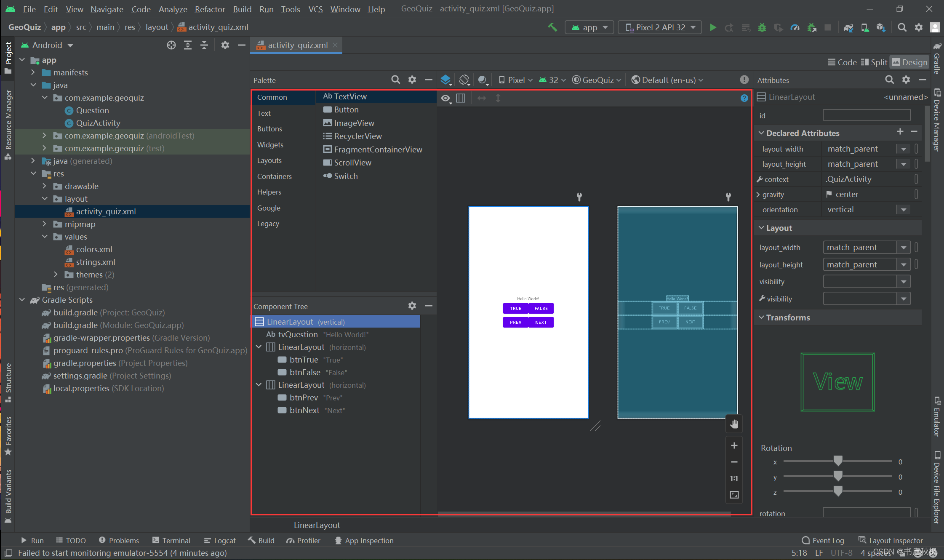The height and width of the screenshot is (560, 944).
Task: Open the Device Manager toolbar icon
Action: (x=865, y=27)
